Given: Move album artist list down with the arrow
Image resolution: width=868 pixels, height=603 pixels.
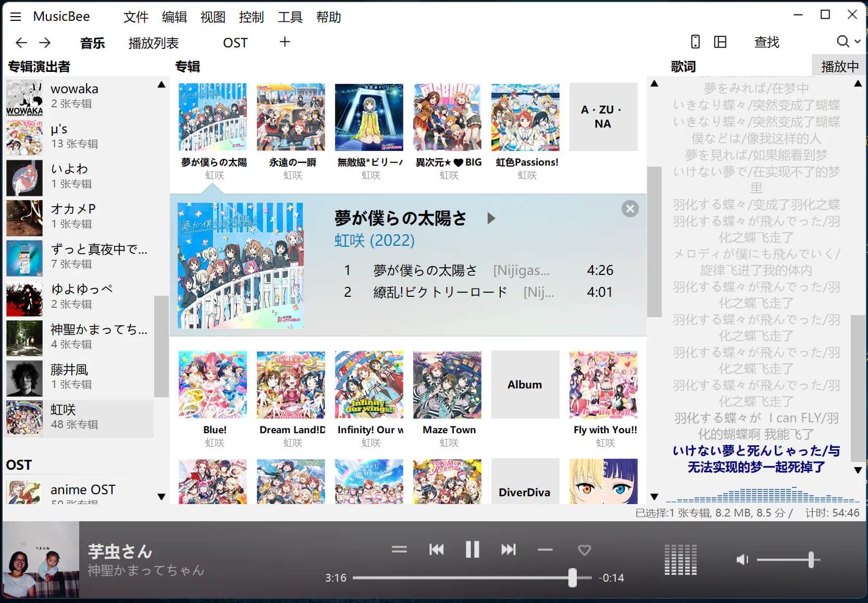Looking at the screenshot, I should [162, 497].
